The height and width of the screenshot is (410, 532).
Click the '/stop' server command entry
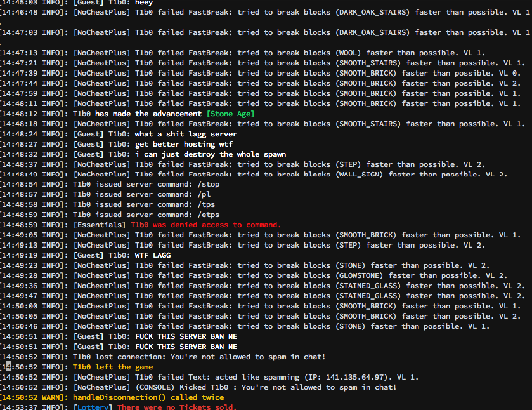[209, 185]
